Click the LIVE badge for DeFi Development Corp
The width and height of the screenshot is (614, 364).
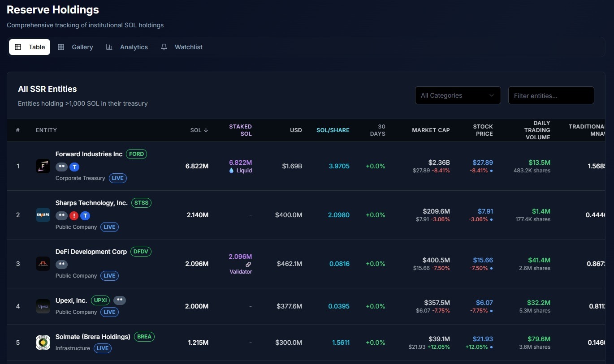[x=109, y=276]
